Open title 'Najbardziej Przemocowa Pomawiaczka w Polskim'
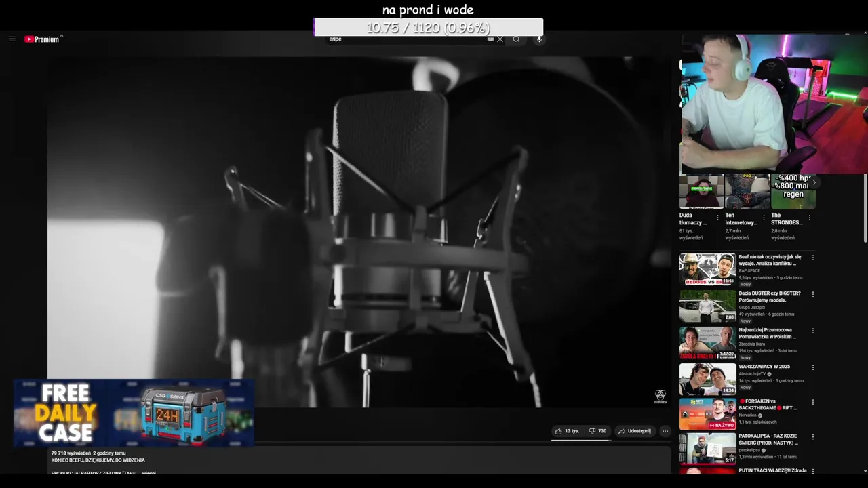 click(768, 333)
